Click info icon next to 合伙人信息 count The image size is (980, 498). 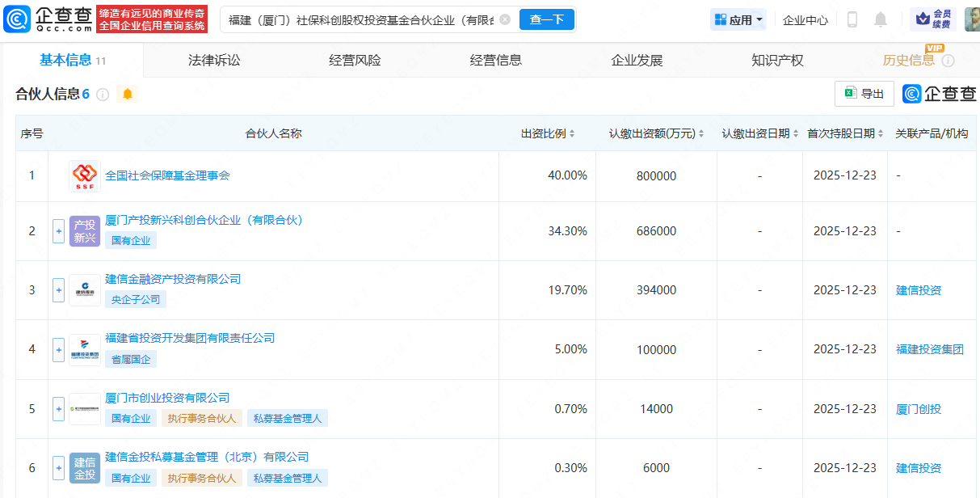click(x=103, y=95)
